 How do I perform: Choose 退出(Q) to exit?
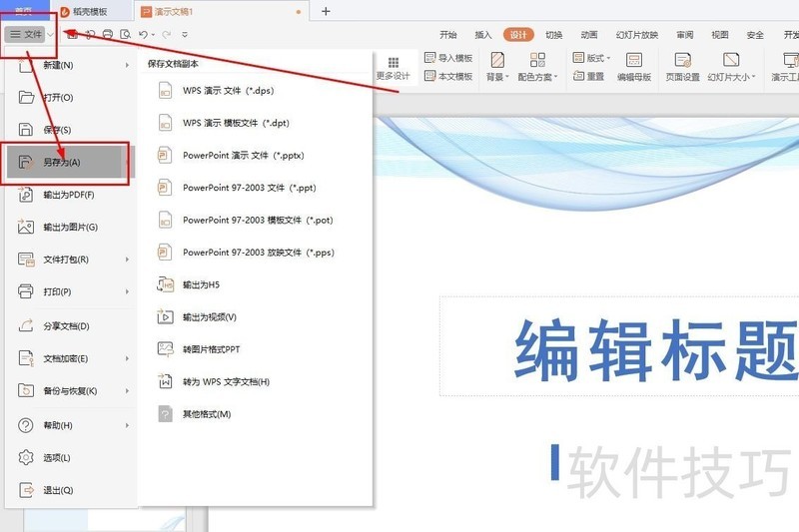71,490
